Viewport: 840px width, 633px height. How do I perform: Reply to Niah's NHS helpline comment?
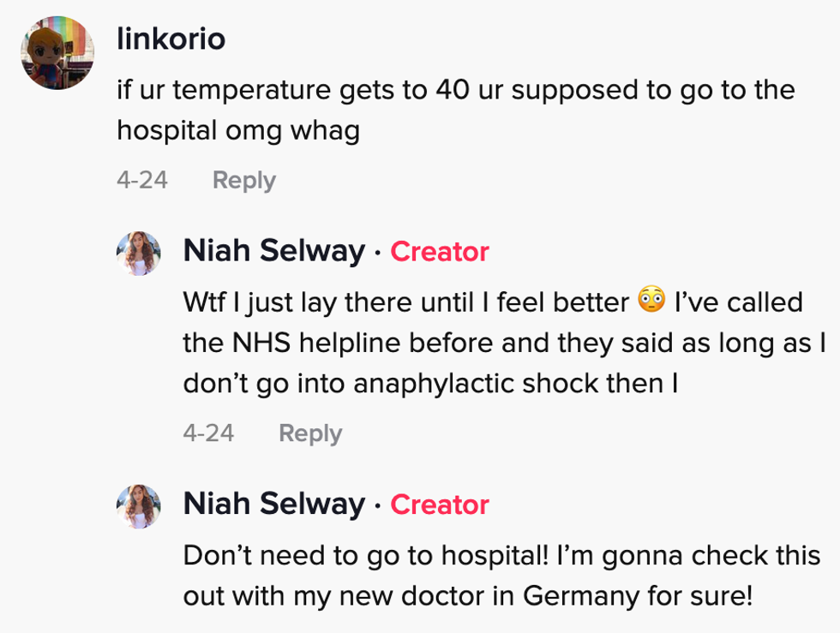click(309, 433)
